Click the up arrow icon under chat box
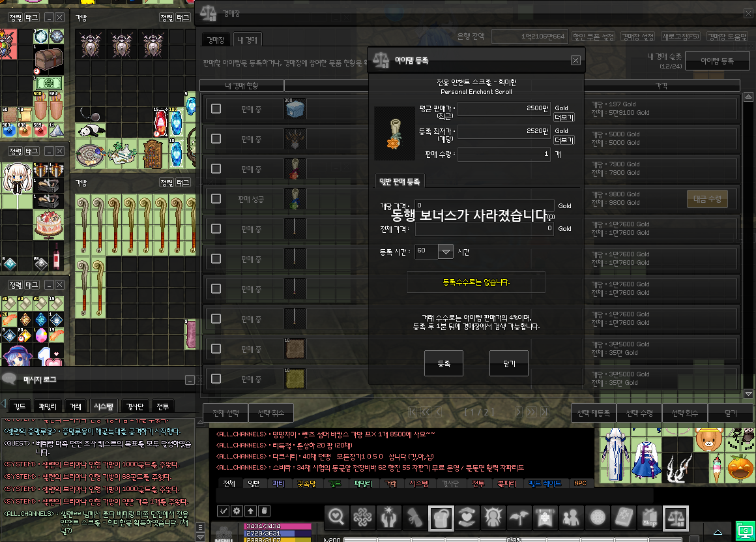Screen dimensions: 756x542 coord(251,511)
